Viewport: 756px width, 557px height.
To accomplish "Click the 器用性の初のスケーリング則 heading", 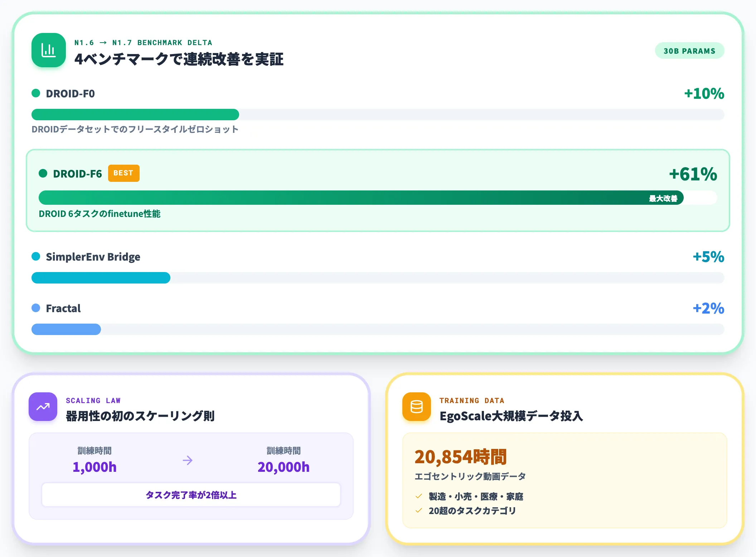I will click(140, 416).
